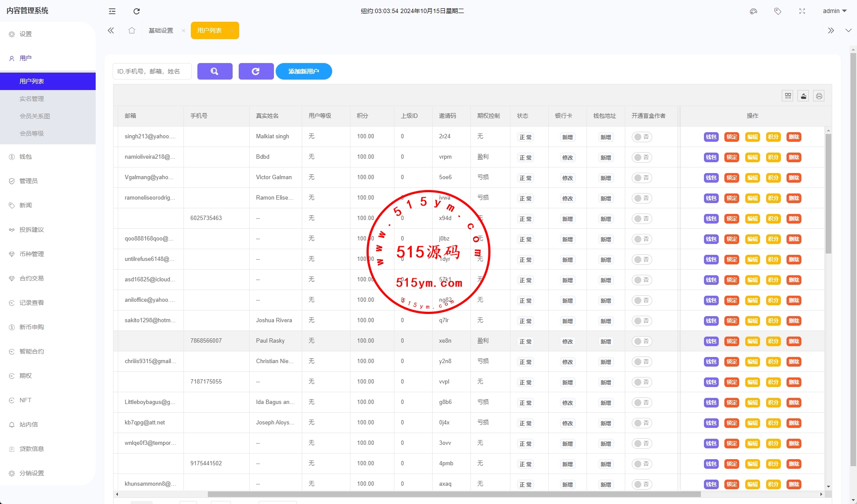Expand the tab options chevron dropdown
Screen dimensions: 857x504
pos(848,30)
